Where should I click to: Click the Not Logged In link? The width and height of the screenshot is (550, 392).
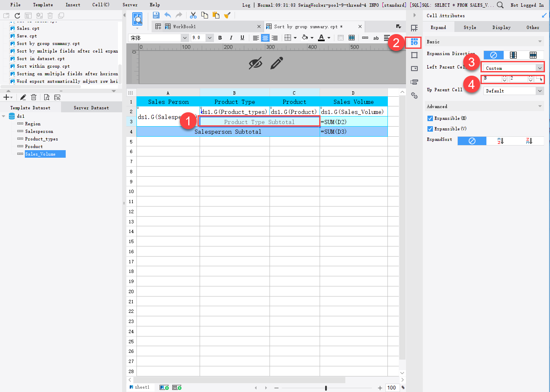point(527,5)
